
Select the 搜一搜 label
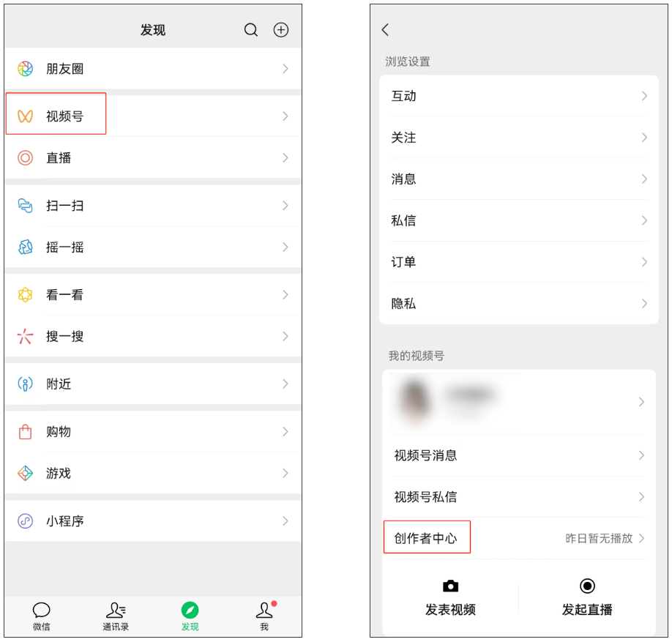pos(65,337)
